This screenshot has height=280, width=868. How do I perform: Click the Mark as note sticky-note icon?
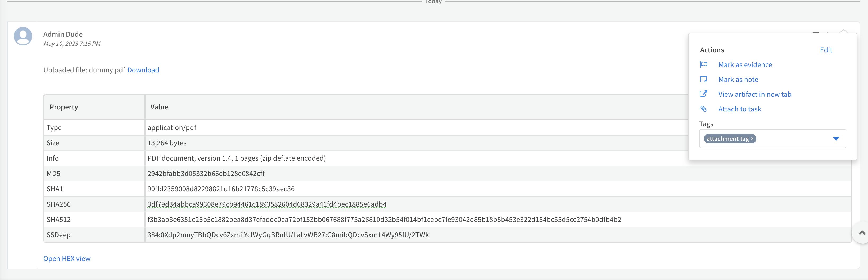coord(704,80)
